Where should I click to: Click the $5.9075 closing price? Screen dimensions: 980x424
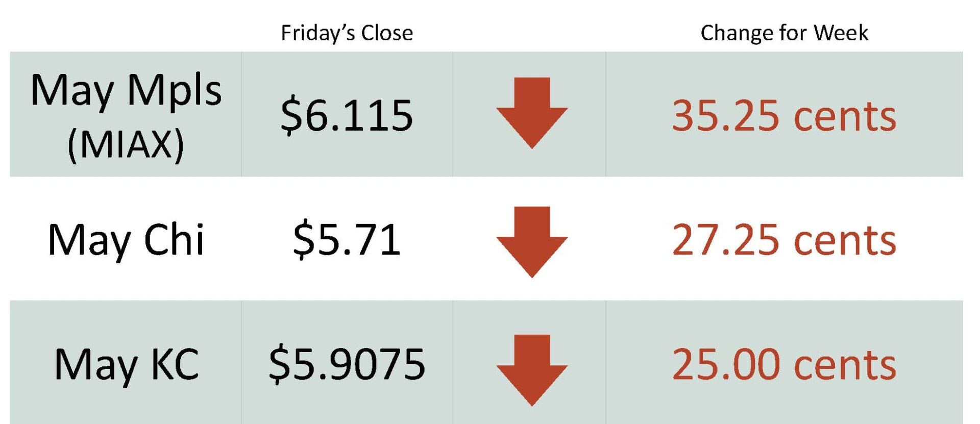tap(347, 364)
